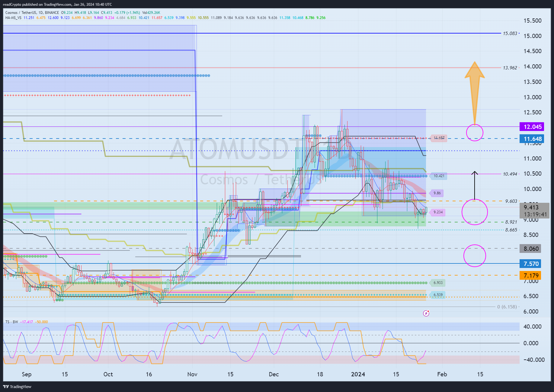Click the Sep label on time axis

pos(27,374)
